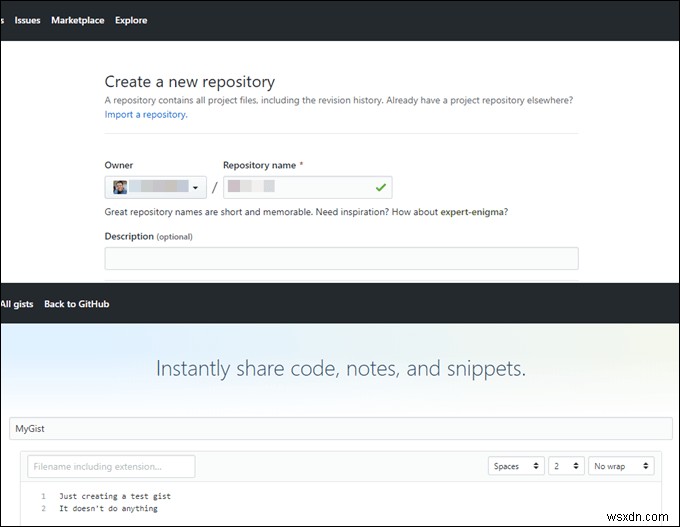The image size is (680, 527).
Task: Select the owner avatar picture
Action: point(120,187)
